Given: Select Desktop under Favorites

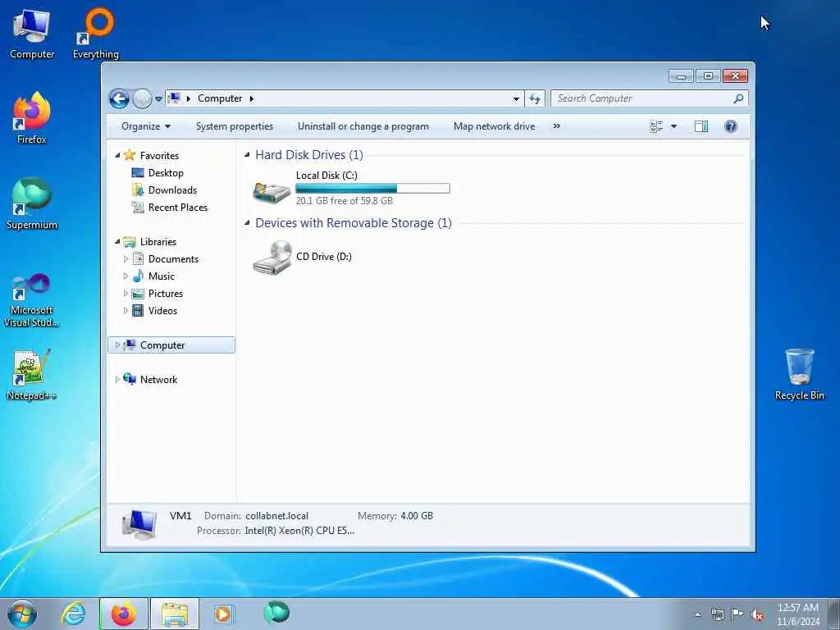Looking at the screenshot, I should coord(166,172).
